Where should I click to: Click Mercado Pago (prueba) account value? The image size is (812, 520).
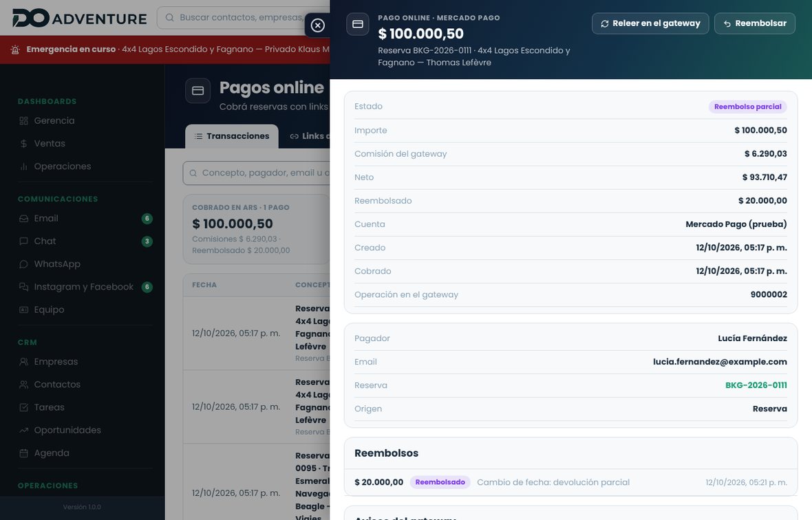[736, 224]
